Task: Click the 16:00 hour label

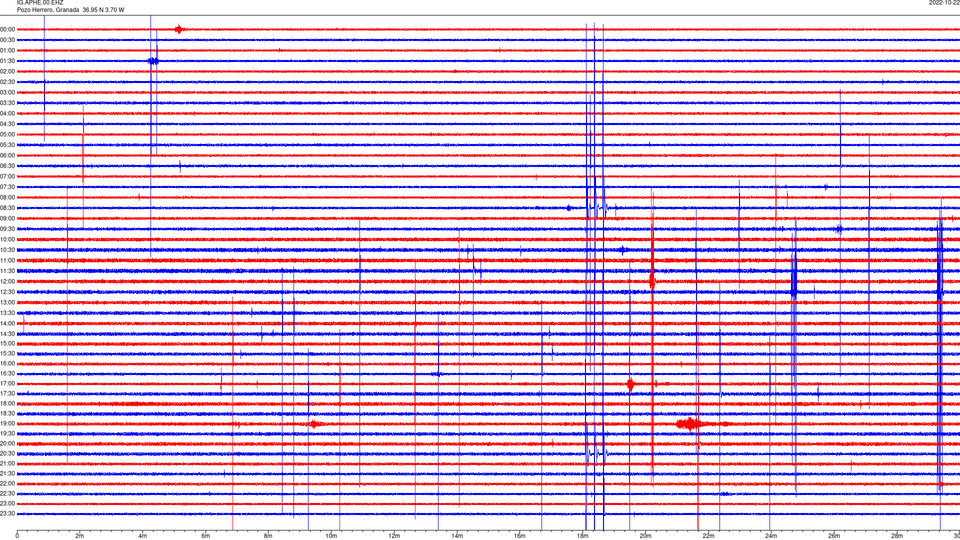Action: (x=8, y=364)
